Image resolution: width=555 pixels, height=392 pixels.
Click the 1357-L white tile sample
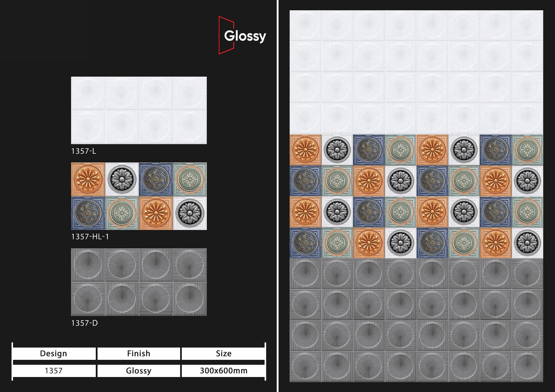point(139,110)
